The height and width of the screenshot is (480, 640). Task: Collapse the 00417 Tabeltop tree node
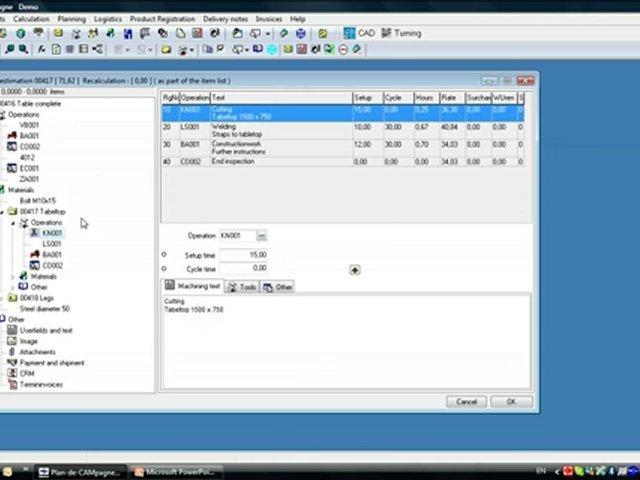2,212
